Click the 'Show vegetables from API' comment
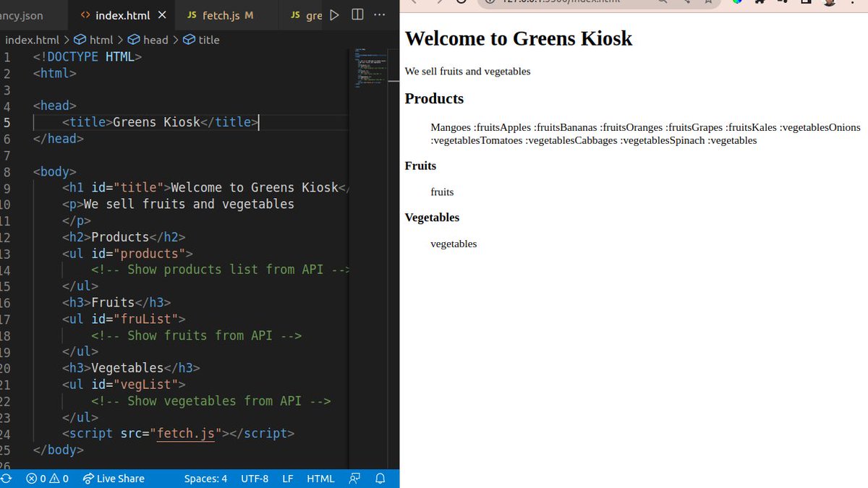 click(x=210, y=401)
